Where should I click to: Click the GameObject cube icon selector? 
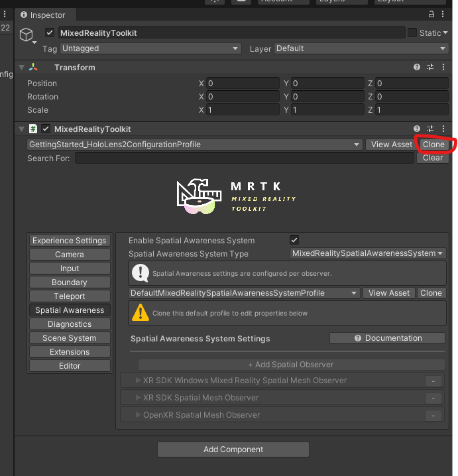click(x=27, y=35)
